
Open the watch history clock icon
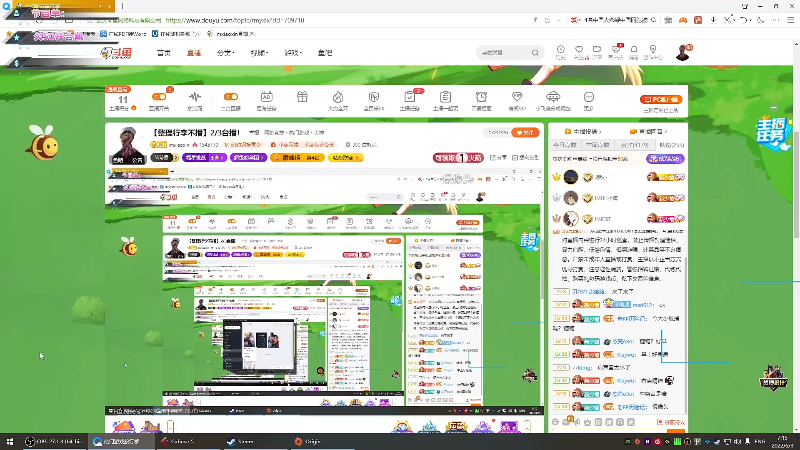[x=560, y=49]
